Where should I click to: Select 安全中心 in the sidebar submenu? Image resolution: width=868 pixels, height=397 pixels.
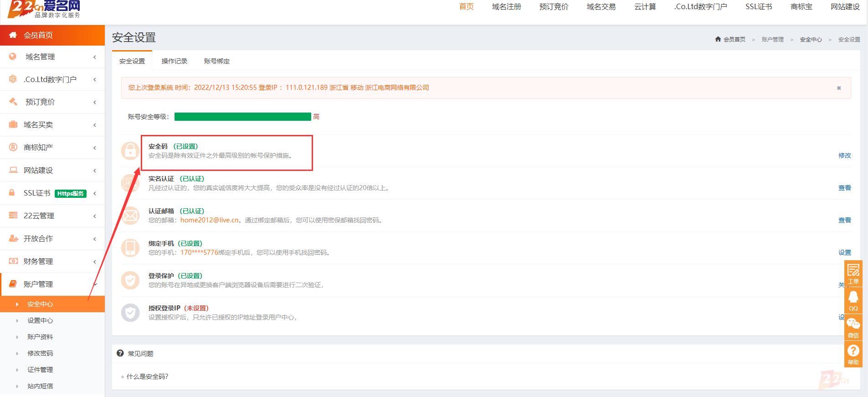(x=40, y=304)
